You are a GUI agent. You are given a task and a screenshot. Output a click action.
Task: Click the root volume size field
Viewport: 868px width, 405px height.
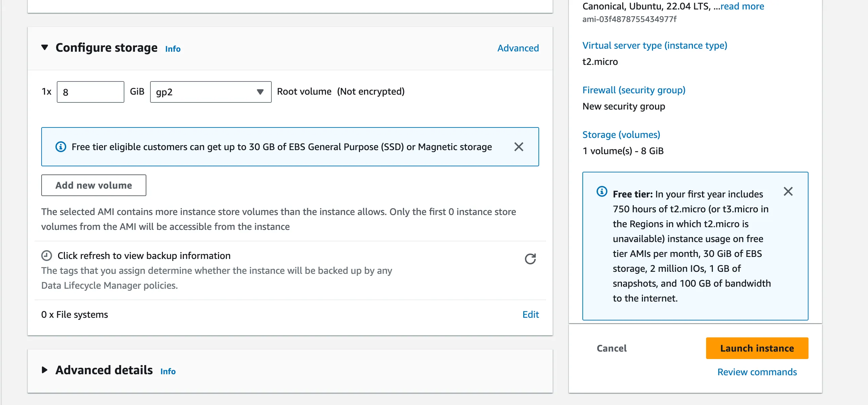(90, 92)
